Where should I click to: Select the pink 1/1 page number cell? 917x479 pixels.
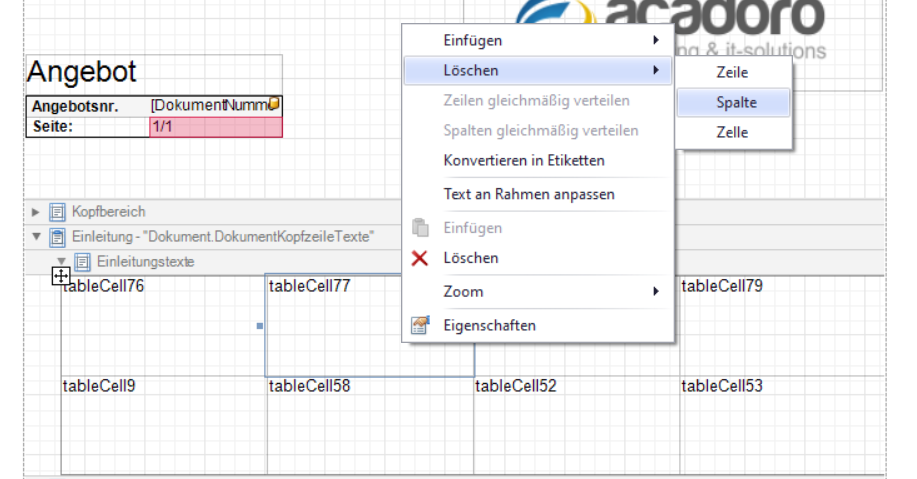(214, 127)
